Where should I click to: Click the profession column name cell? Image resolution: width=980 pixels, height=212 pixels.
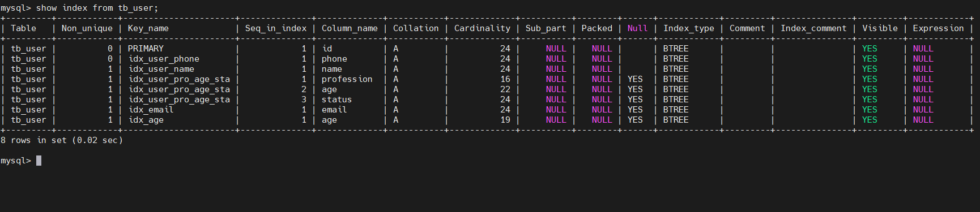click(x=347, y=79)
